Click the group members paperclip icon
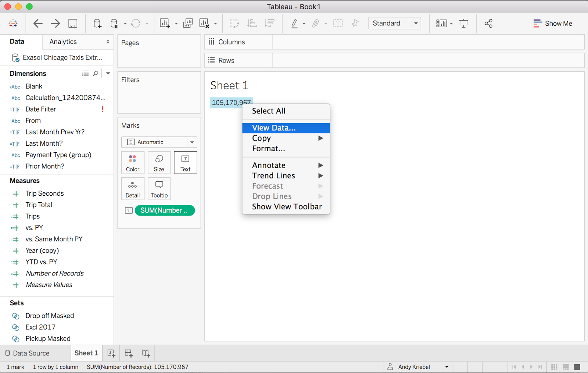Screen dimensions: 588x373 point(315,24)
